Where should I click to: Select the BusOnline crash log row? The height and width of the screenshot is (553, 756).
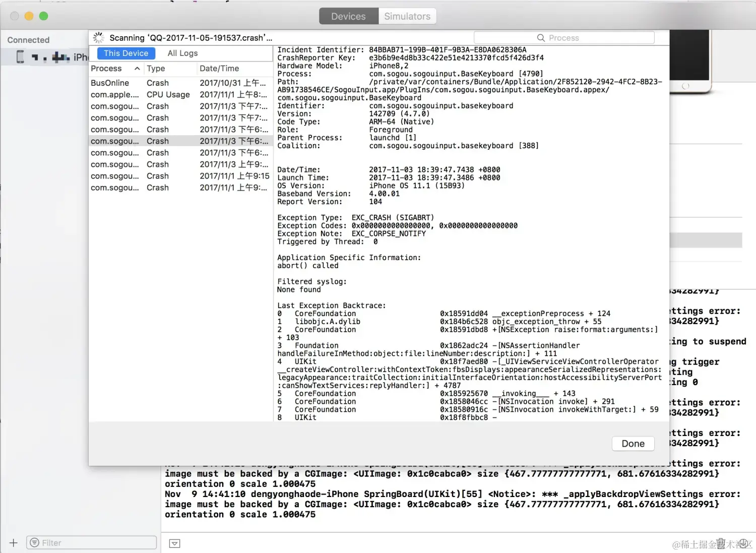pos(180,83)
